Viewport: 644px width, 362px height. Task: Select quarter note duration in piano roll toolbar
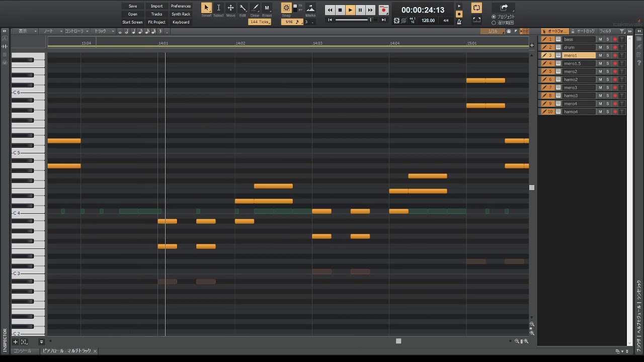pyautogui.click(x=133, y=31)
